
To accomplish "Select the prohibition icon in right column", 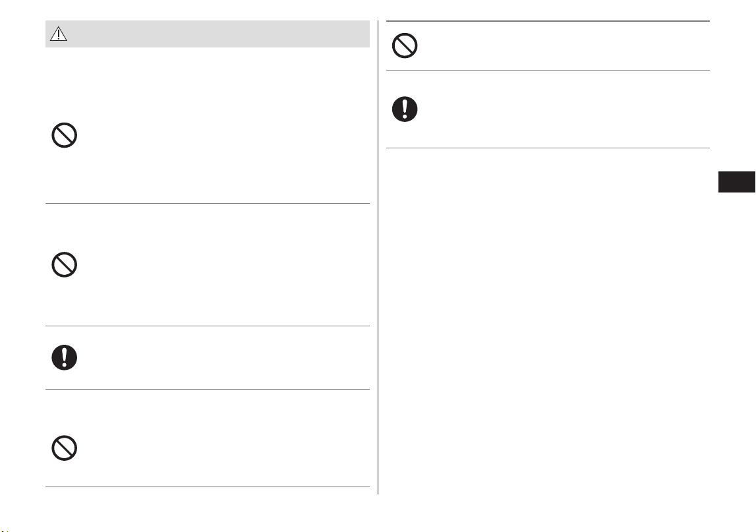I will coord(405,46).
